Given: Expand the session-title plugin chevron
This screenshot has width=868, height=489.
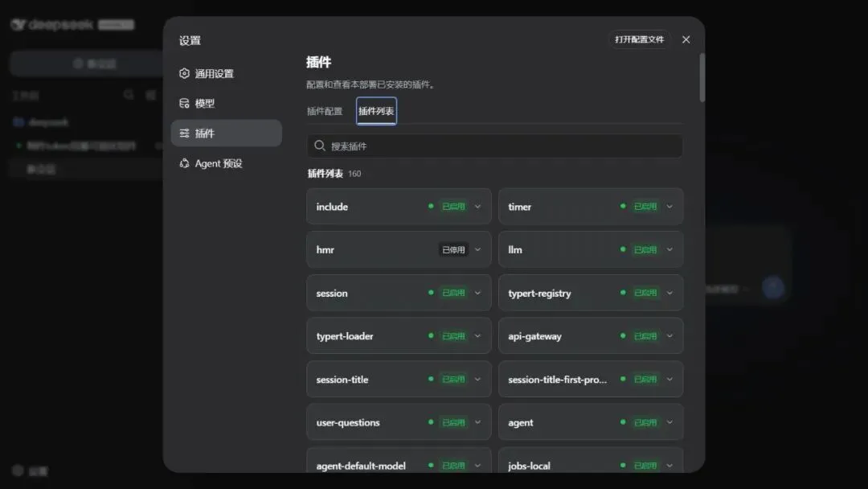Looking at the screenshot, I should [477, 380].
